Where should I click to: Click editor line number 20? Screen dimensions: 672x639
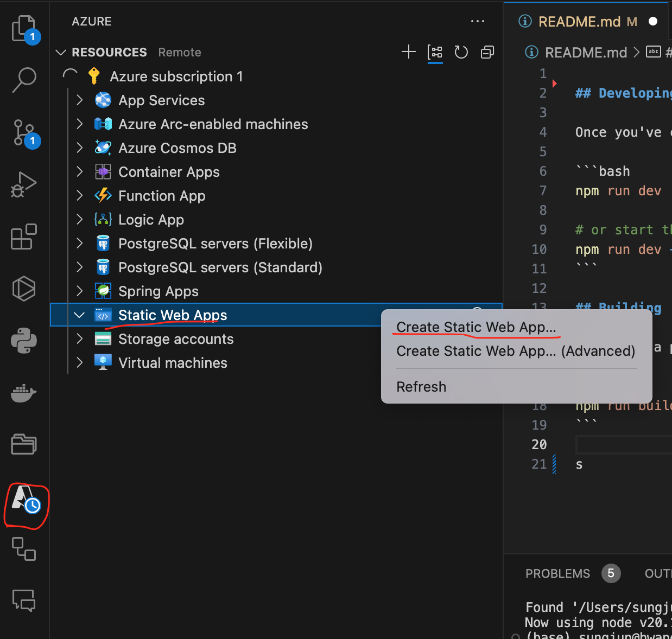coord(539,444)
